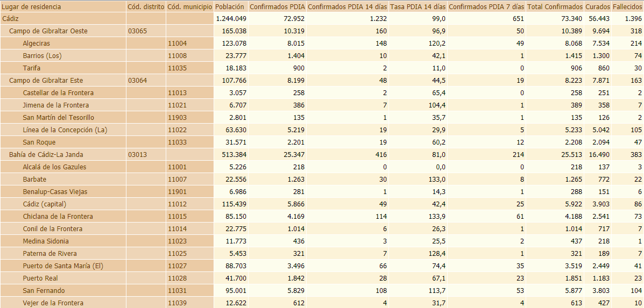Viewport: 644px width, 308px height.
Task: Click municipality code 11012 cell
Action: (x=177, y=204)
